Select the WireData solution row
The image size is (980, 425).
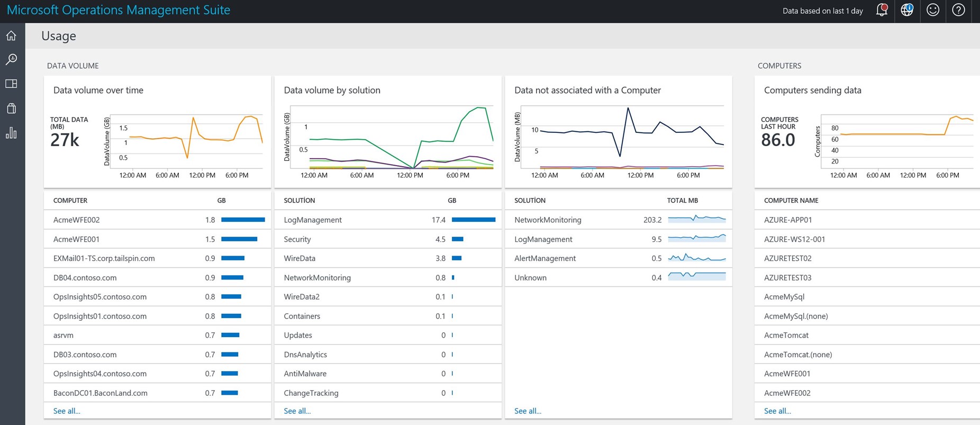coord(388,258)
